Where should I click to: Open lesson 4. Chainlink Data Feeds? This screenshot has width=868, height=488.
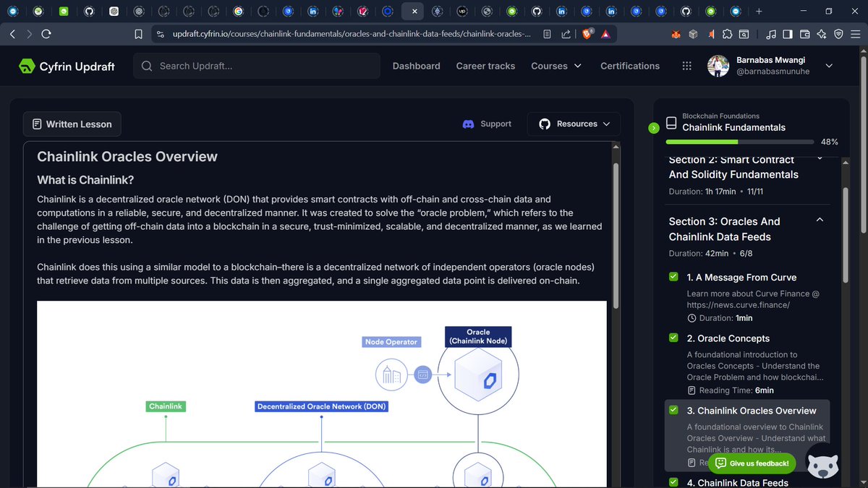coord(737,482)
